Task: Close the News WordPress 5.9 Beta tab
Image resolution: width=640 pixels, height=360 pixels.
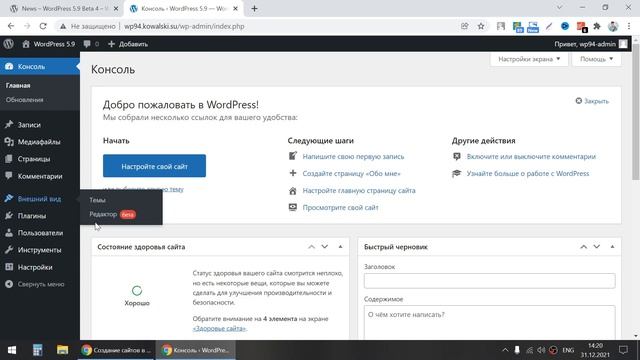Action: pos(116,8)
